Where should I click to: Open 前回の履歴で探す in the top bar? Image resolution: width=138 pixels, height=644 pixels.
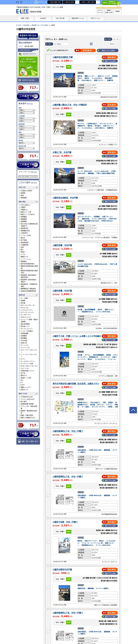click(x=55, y=2)
